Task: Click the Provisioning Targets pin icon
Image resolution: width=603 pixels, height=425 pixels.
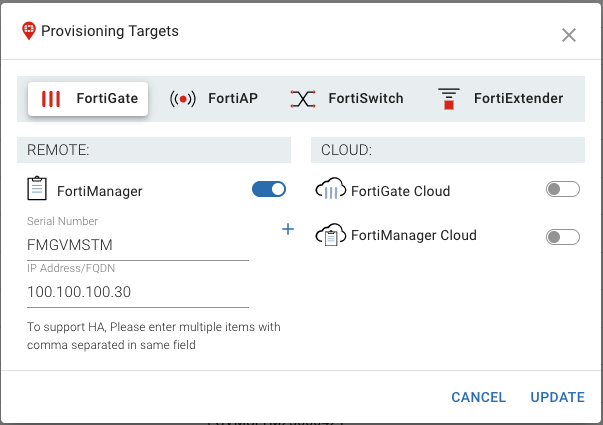Action: (29, 31)
